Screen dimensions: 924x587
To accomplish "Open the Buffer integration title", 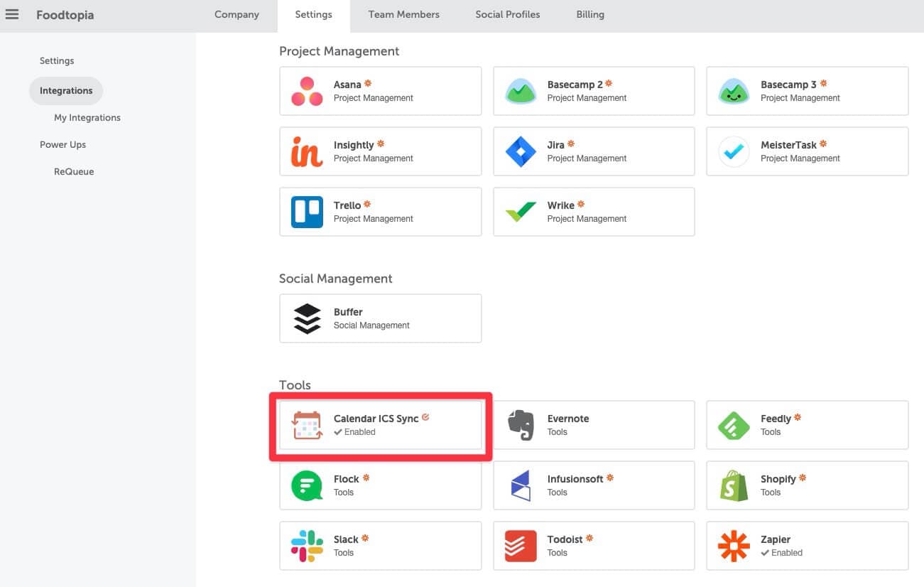I will point(348,312).
